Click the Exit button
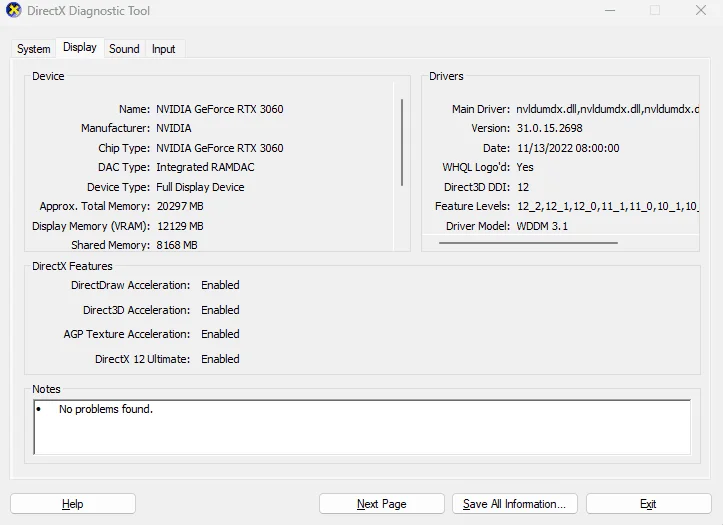The width and height of the screenshot is (723, 525). 648,504
